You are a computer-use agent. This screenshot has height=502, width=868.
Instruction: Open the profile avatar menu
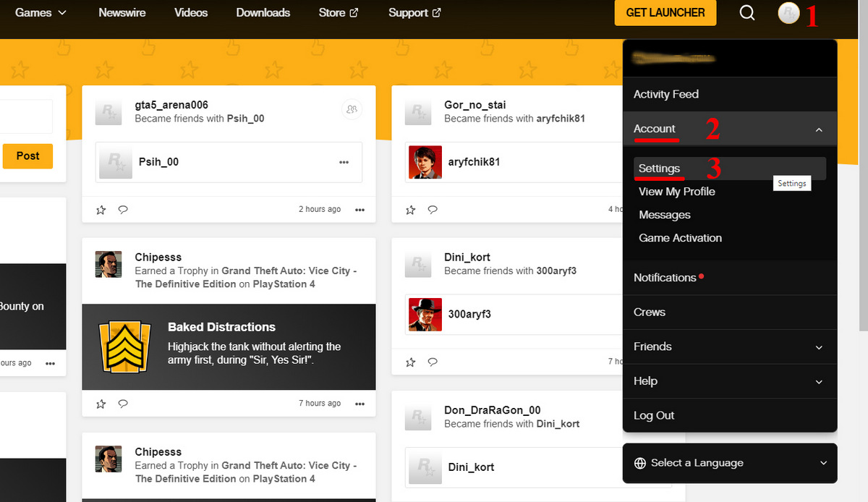[x=788, y=13]
